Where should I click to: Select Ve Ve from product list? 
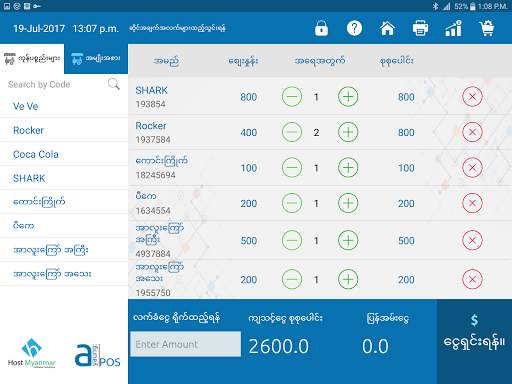tap(64, 106)
